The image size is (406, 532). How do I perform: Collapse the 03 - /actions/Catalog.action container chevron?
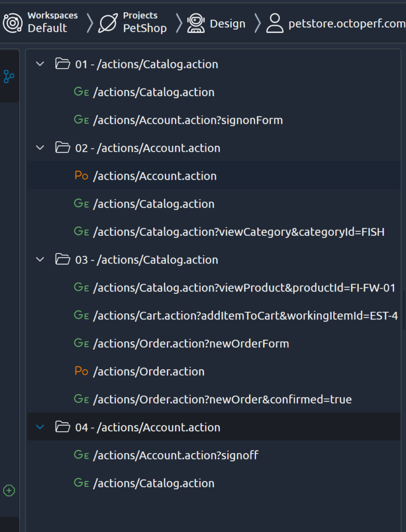(40, 260)
